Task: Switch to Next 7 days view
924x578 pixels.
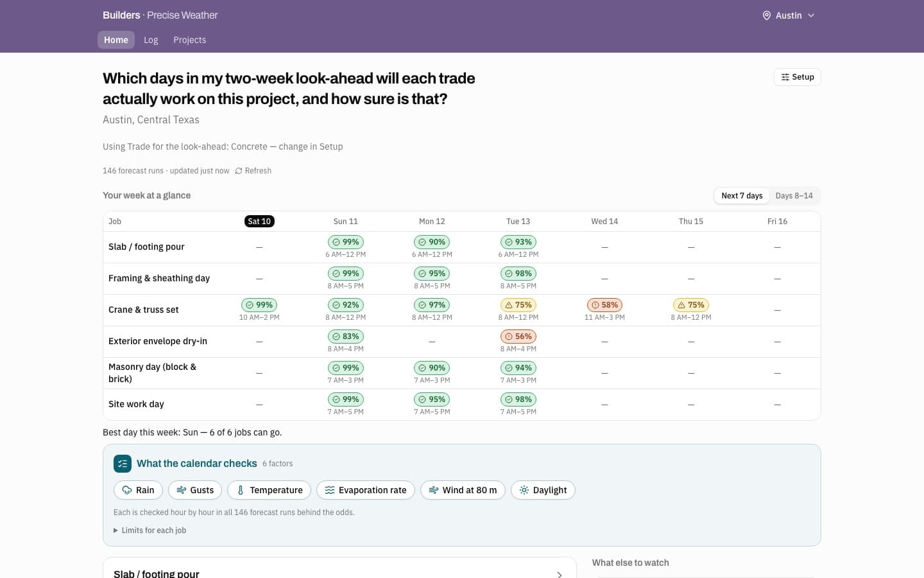Action: coord(742,196)
